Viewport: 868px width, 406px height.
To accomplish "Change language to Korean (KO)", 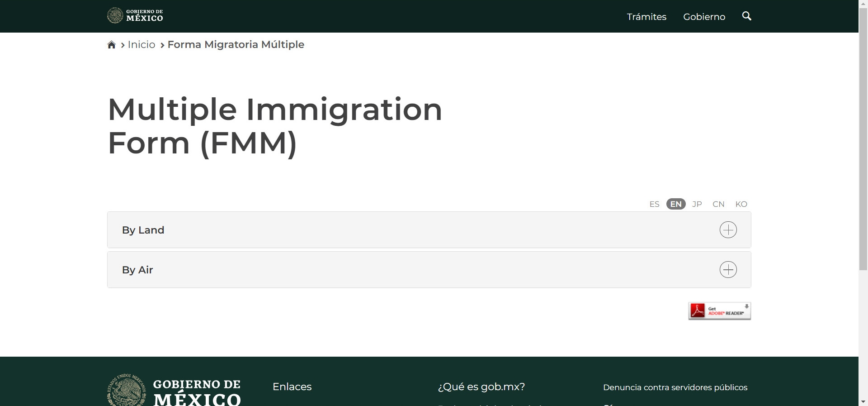I will [741, 204].
